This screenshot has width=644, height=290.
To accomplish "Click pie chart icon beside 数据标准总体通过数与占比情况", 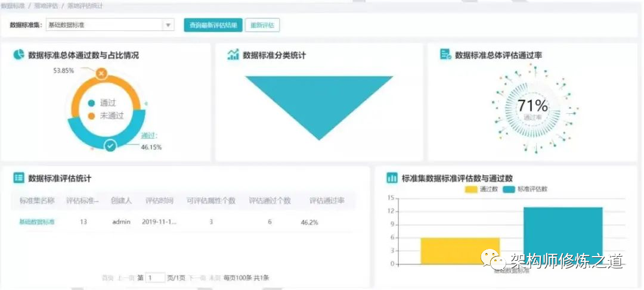I will 18,55.
